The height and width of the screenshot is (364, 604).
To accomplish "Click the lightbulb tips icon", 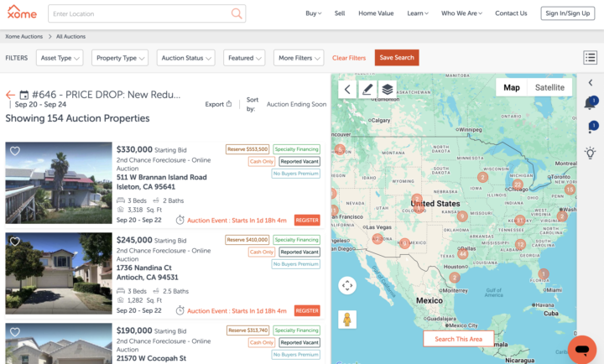I will pos(590,153).
